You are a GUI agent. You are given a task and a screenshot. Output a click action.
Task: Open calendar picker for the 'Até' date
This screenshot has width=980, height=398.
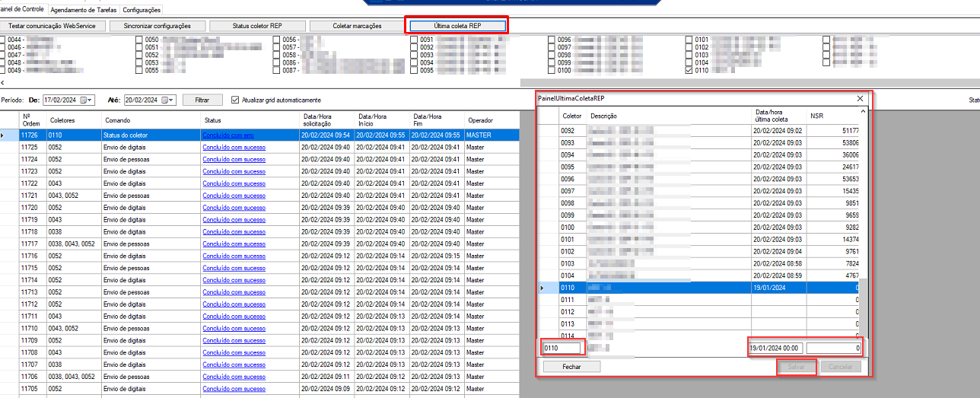pyautogui.click(x=170, y=100)
